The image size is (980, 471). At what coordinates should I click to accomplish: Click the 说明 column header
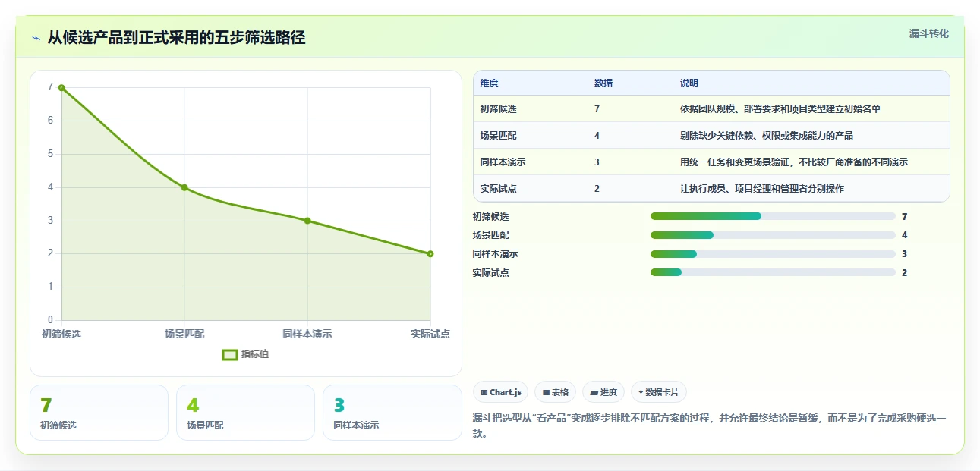point(689,83)
